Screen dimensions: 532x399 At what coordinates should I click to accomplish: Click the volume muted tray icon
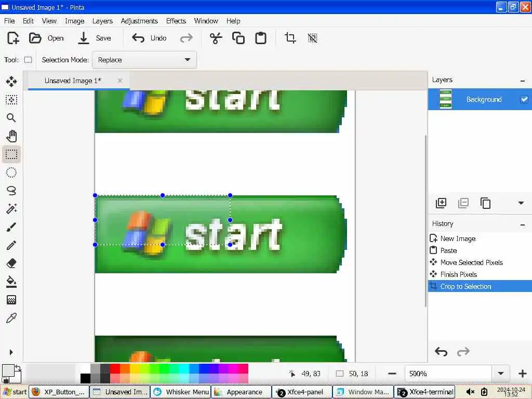point(470,392)
